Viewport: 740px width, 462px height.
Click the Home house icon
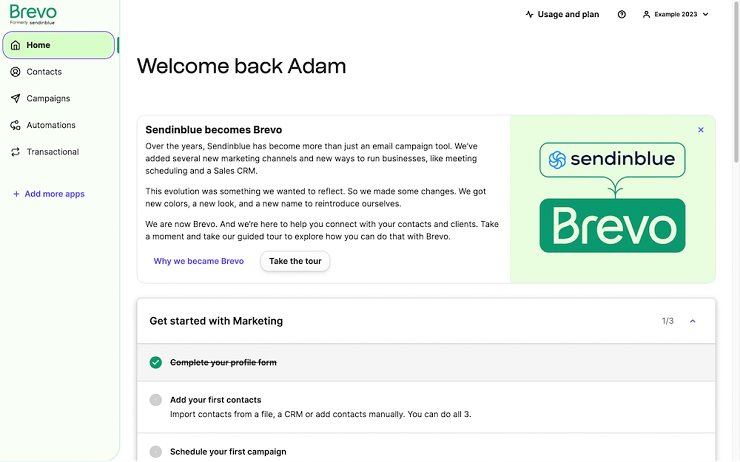pyautogui.click(x=16, y=45)
